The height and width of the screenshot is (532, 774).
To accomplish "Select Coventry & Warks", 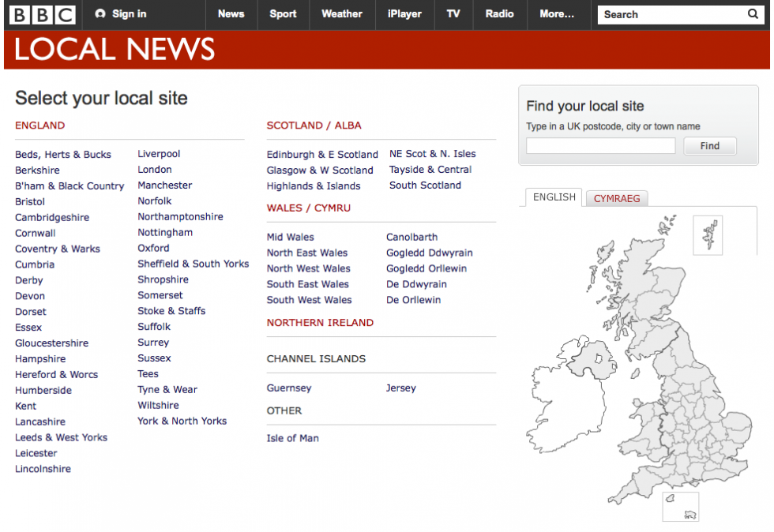I will coord(58,249).
